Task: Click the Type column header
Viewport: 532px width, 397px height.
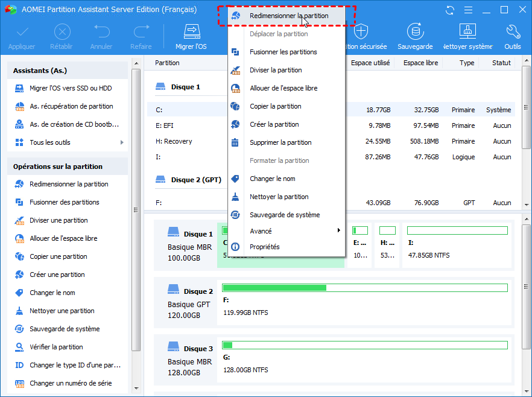Action: [x=467, y=63]
